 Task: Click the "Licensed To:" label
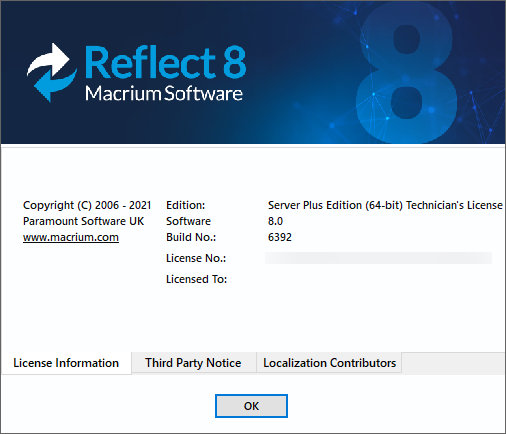(196, 279)
